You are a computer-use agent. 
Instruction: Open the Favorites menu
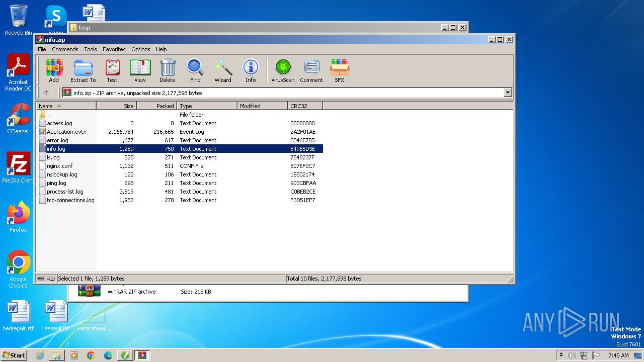click(114, 49)
